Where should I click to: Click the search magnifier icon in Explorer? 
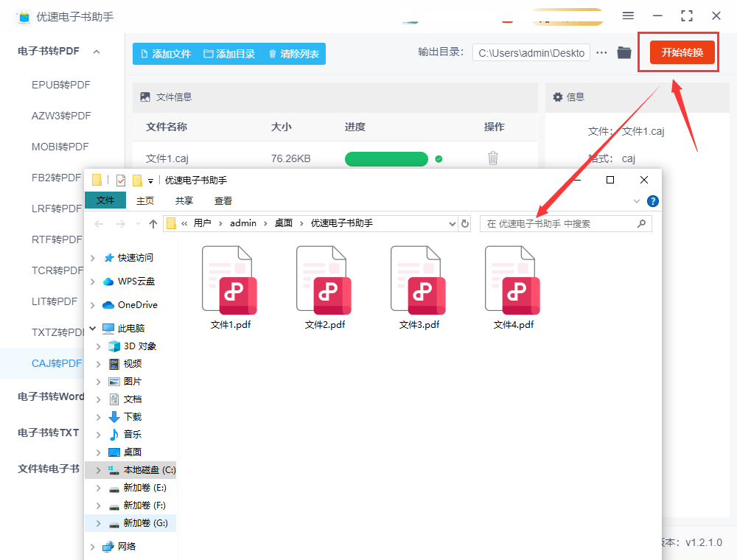641,223
